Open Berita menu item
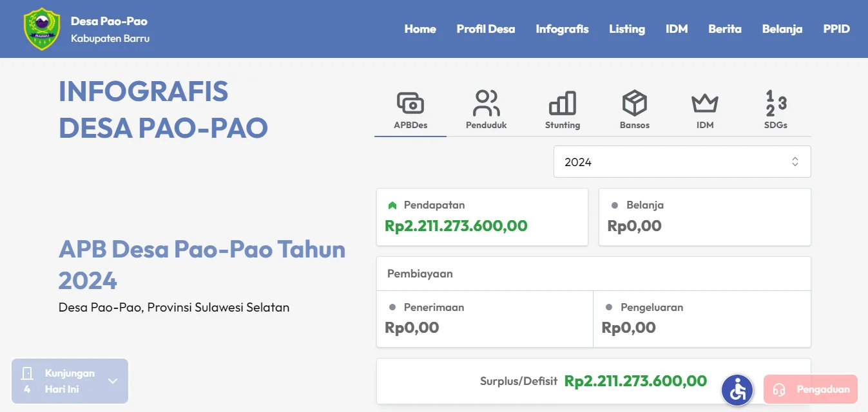This screenshot has width=868, height=412. (725, 29)
